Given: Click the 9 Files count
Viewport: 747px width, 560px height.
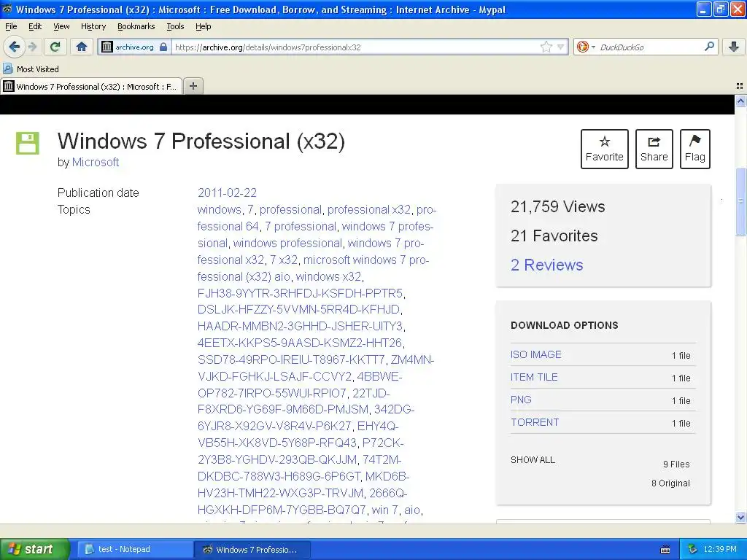Looking at the screenshot, I should point(676,464).
